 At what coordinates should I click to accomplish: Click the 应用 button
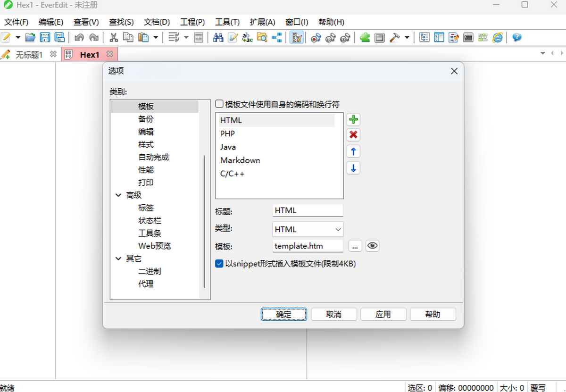coord(383,315)
